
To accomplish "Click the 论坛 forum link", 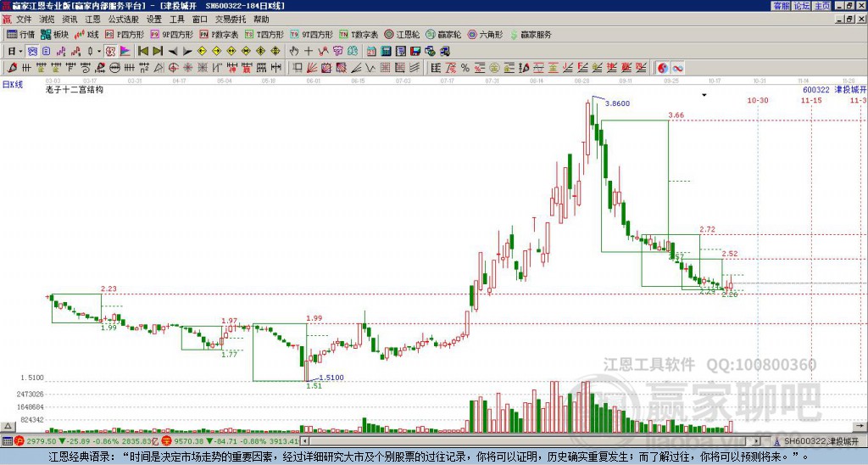I will coord(802,6).
